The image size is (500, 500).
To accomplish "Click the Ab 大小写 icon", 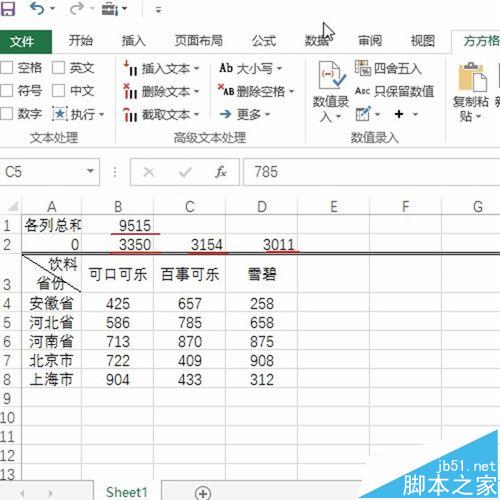I will click(x=226, y=68).
